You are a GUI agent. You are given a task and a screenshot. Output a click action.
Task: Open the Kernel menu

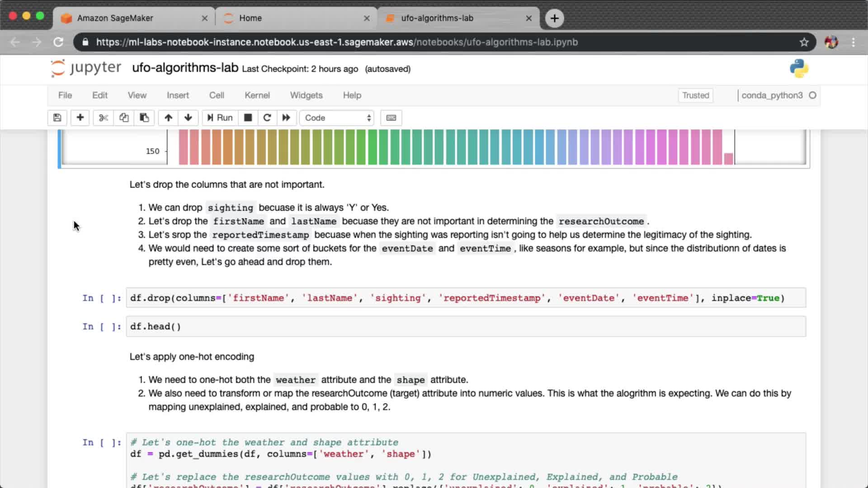click(x=257, y=95)
